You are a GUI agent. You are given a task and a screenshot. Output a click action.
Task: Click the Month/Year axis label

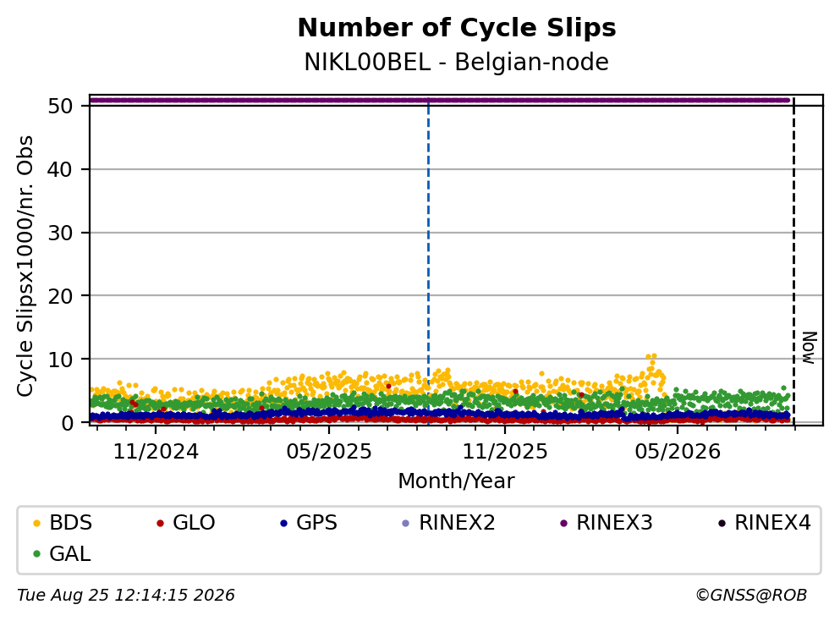[457, 481]
